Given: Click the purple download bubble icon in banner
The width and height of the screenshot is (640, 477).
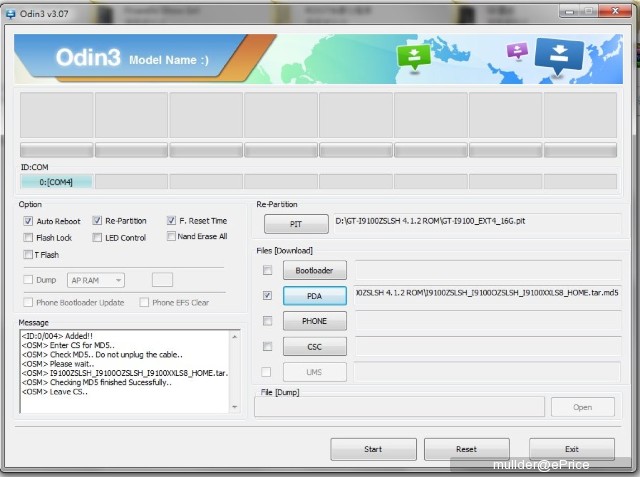Looking at the screenshot, I should point(517,51).
